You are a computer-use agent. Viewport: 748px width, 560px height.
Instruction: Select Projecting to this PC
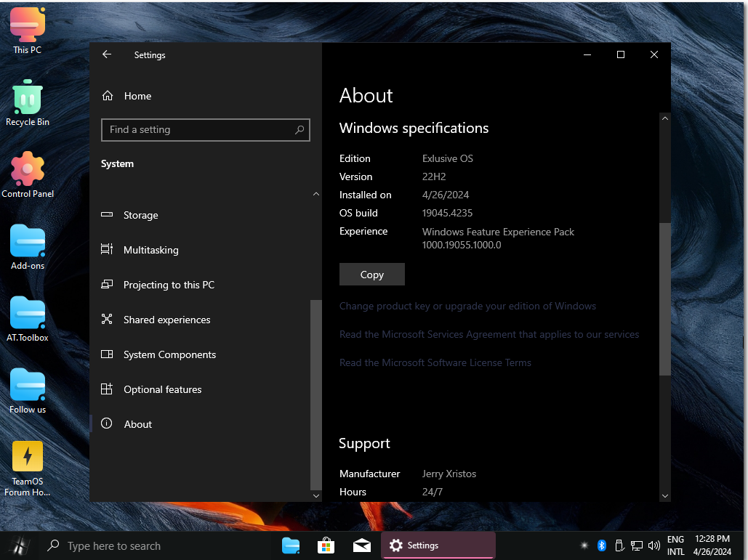[x=169, y=285]
